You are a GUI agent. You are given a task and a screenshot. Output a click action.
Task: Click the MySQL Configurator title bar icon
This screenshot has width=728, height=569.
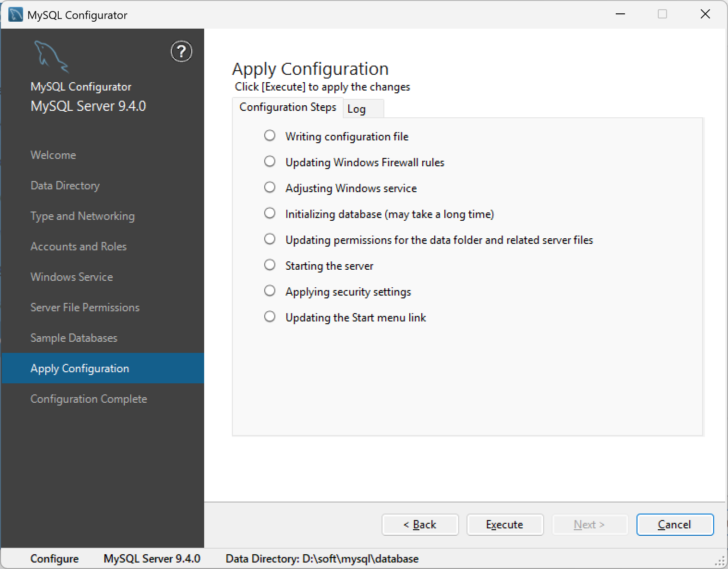(16, 15)
